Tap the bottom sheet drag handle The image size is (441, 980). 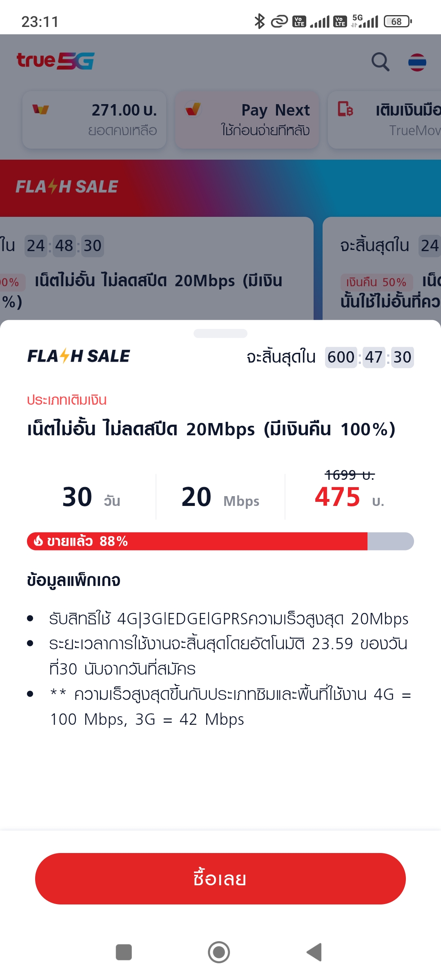point(220,333)
